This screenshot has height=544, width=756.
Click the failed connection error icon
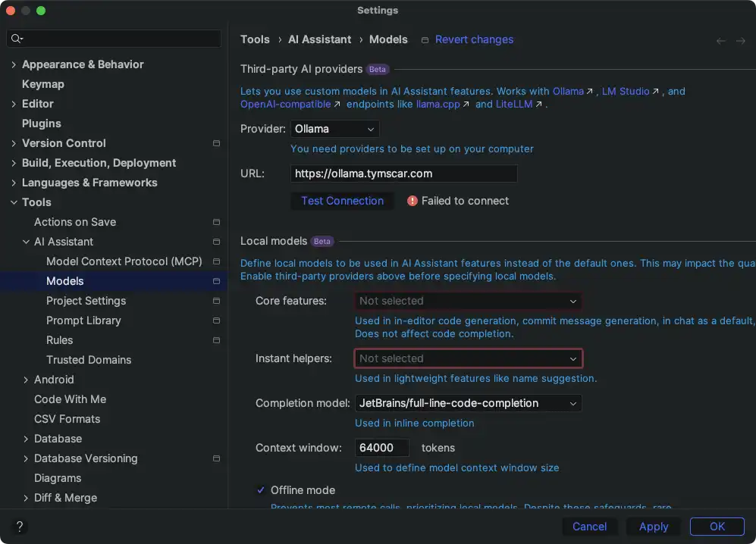click(x=412, y=201)
